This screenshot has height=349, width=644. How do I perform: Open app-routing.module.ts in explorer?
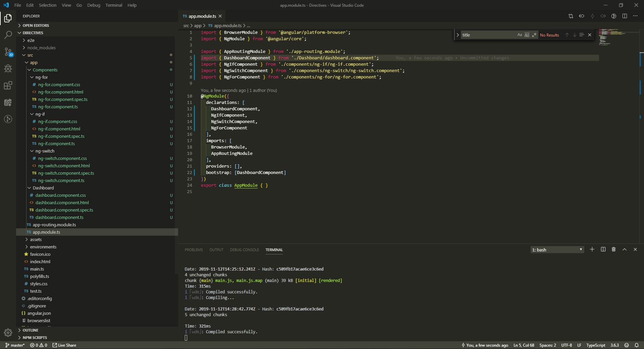[x=54, y=225]
